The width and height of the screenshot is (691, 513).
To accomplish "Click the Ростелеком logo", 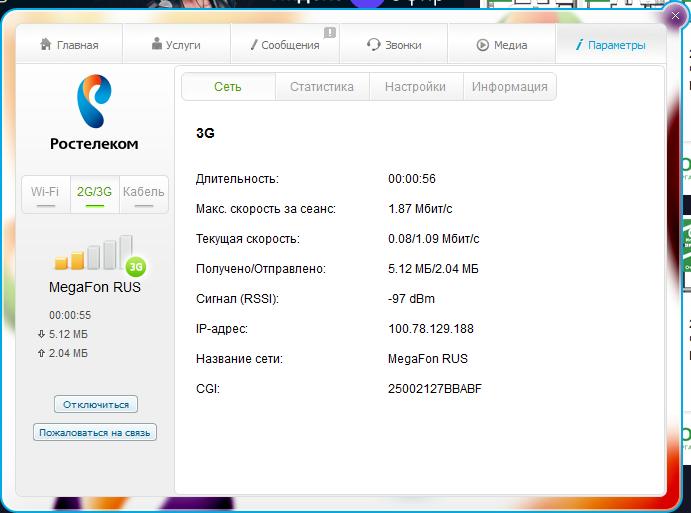I will [x=94, y=114].
